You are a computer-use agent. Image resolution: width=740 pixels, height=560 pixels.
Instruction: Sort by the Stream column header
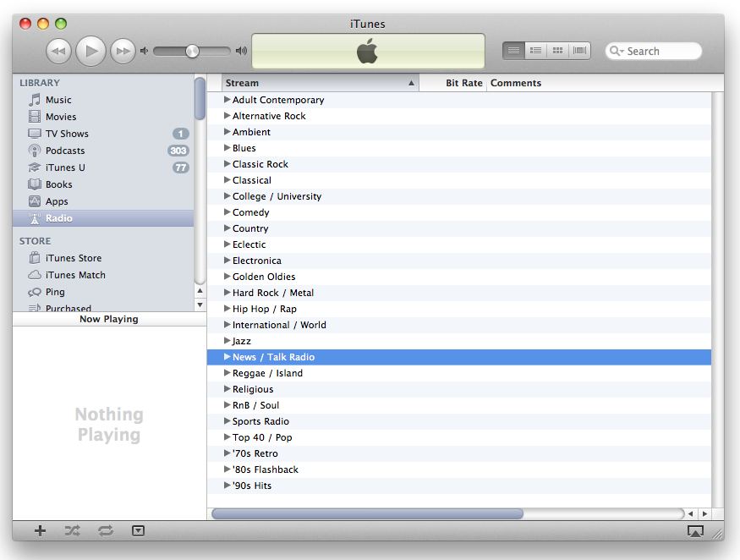[320, 83]
